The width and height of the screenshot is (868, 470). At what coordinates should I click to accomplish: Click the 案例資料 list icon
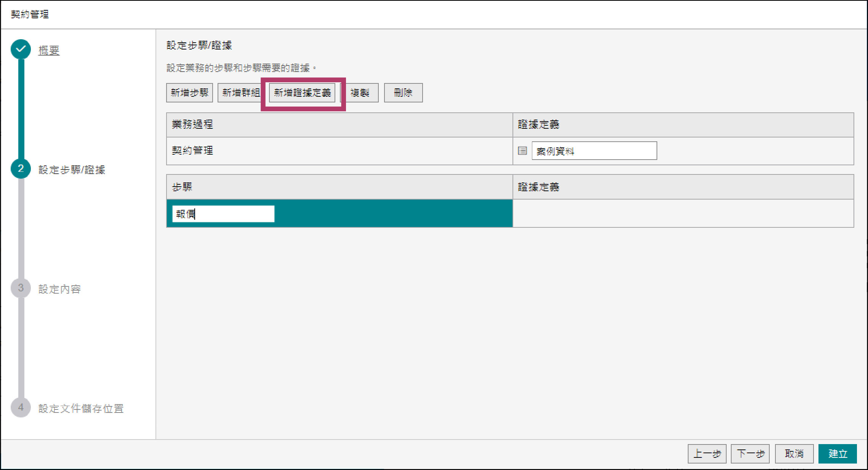[x=522, y=151]
